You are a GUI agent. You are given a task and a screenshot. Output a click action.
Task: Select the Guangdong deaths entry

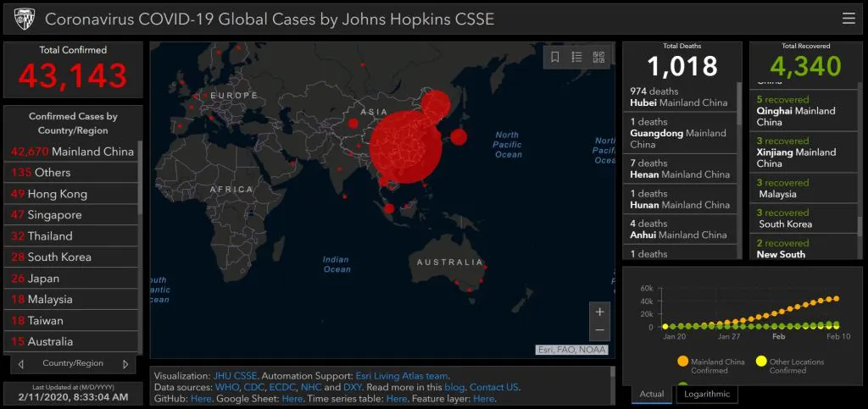coord(681,133)
